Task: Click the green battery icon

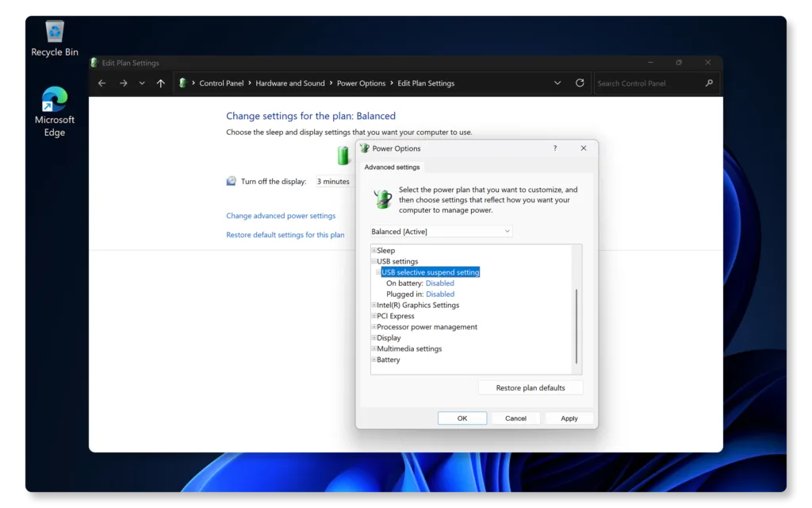Action: [x=343, y=156]
